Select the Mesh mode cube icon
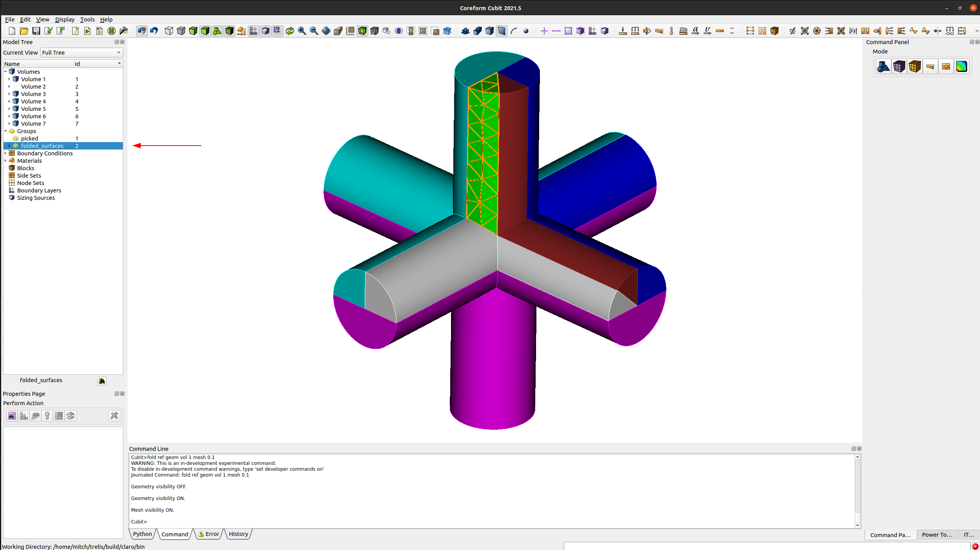This screenshot has height=550, width=980. point(899,66)
